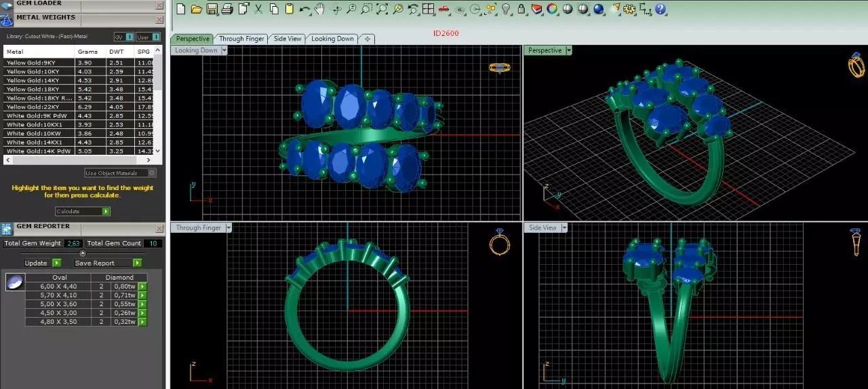Click green arrow for 4,80 X 3,50 row

click(x=142, y=322)
